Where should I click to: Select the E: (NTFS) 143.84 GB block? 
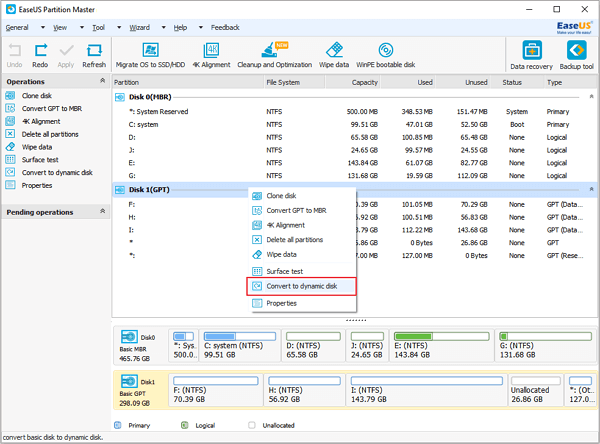click(442, 346)
